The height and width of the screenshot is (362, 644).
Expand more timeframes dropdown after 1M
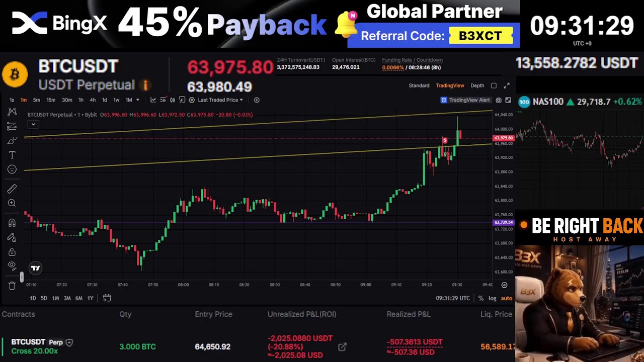(x=137, y=100)
